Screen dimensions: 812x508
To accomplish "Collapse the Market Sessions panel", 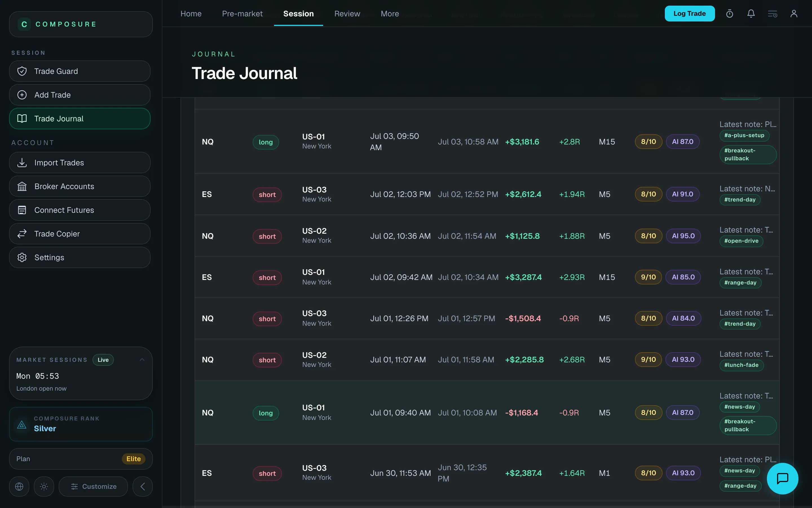I will (142, 360).
